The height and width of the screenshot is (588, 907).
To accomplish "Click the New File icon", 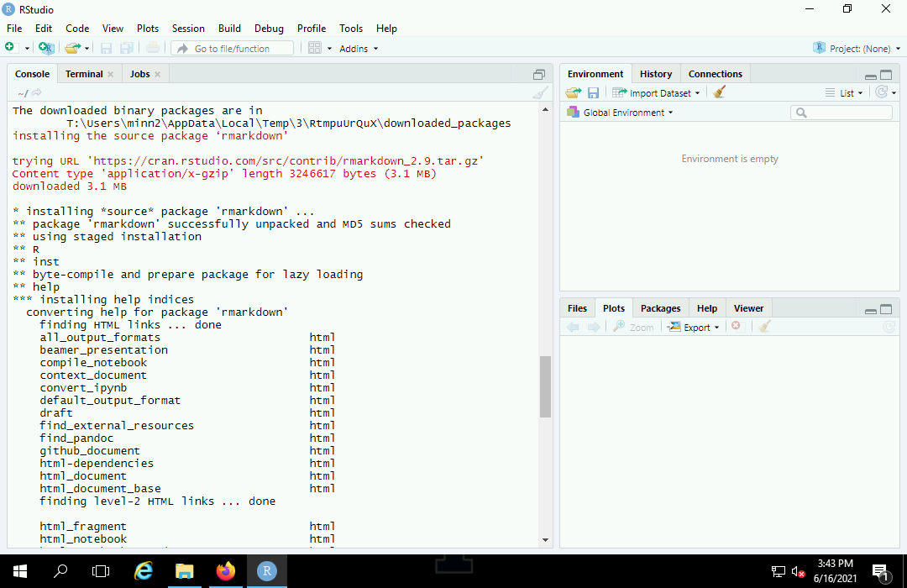I will (10, 48).
